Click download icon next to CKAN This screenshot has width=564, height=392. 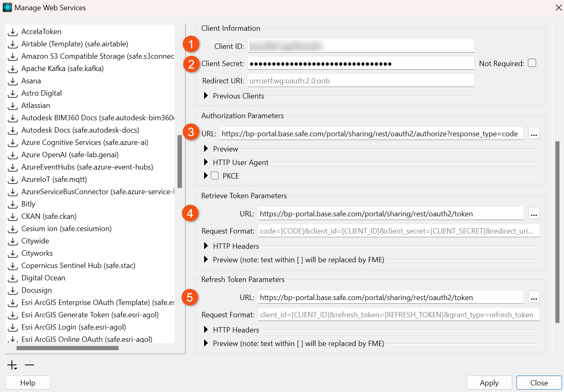tap(13, 217)
